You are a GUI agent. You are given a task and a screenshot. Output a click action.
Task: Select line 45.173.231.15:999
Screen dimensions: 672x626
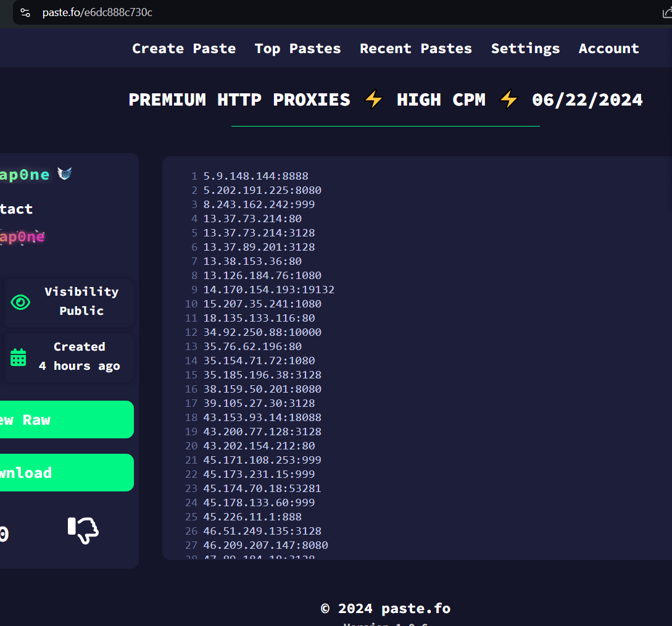click(x=259, y=474)
